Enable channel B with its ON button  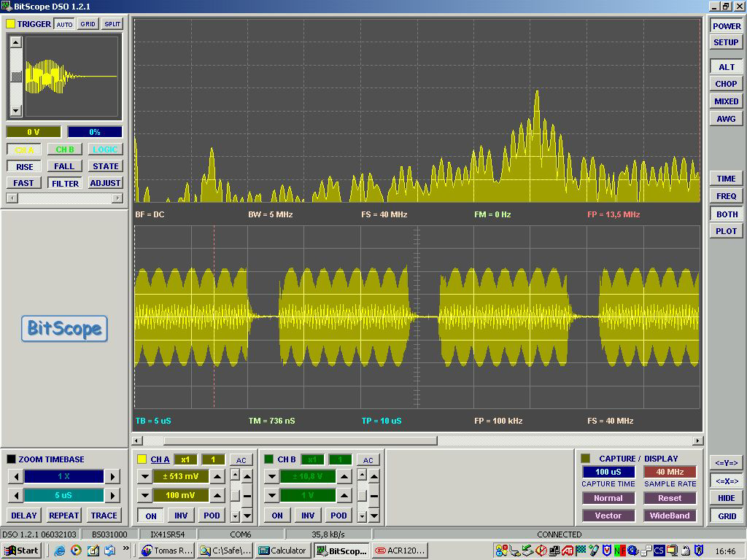tap(277, 516)
